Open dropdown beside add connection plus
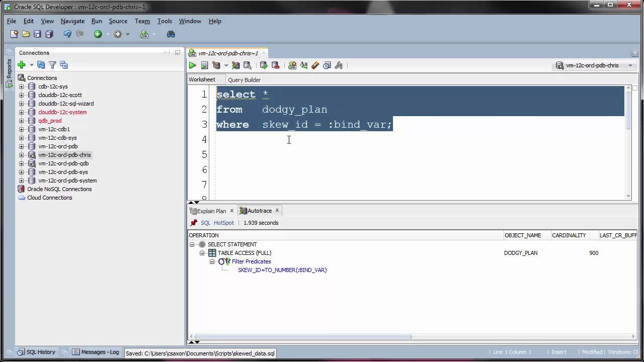644x362 pixels. [31, 65]
